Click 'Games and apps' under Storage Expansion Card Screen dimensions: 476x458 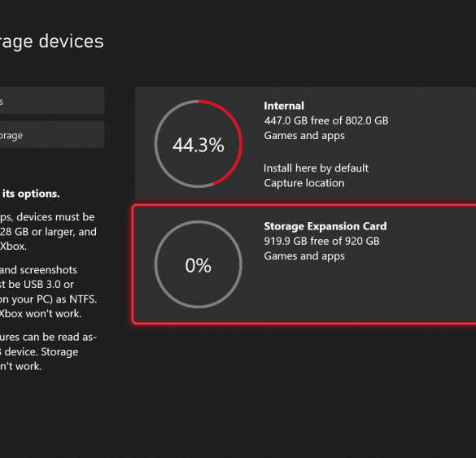304,256
